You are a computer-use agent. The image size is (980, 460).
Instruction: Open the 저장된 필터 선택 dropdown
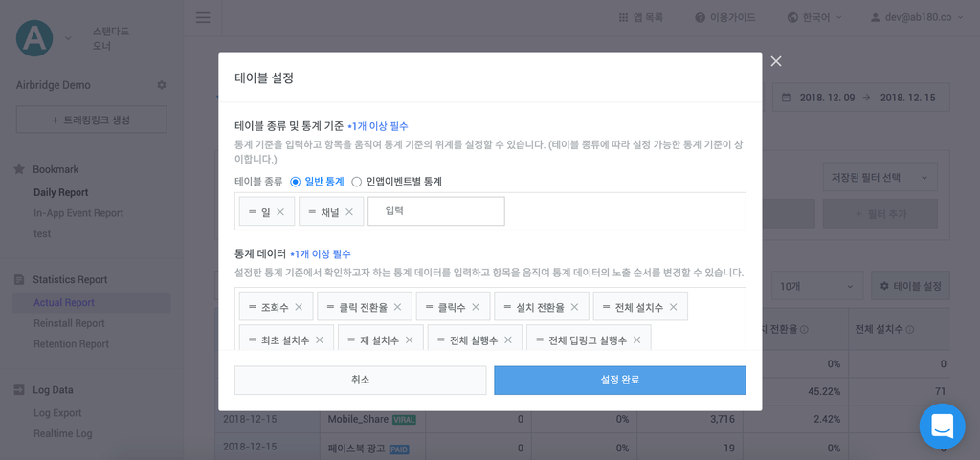(x=880, y=177)
